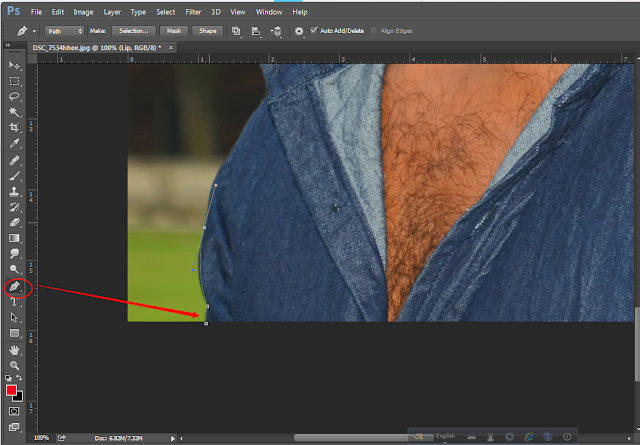Open the Layer menu
This screenshot has width=640, height=445.
click(x=112, y=12)
